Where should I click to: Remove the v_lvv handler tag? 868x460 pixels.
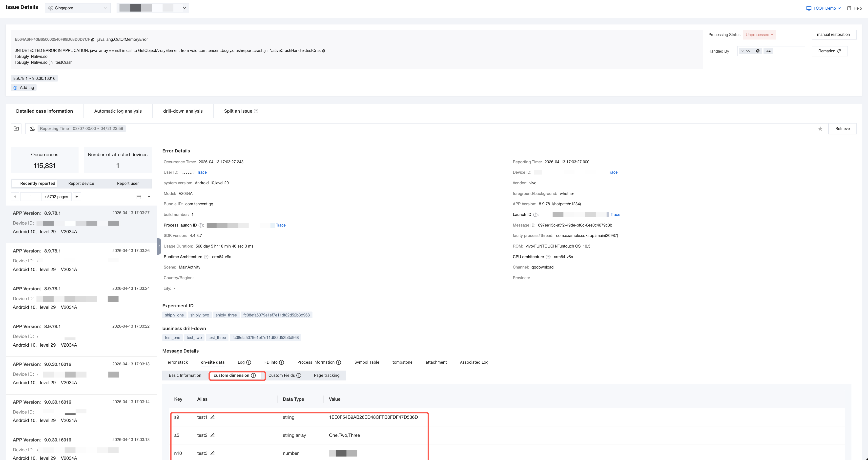758,51
